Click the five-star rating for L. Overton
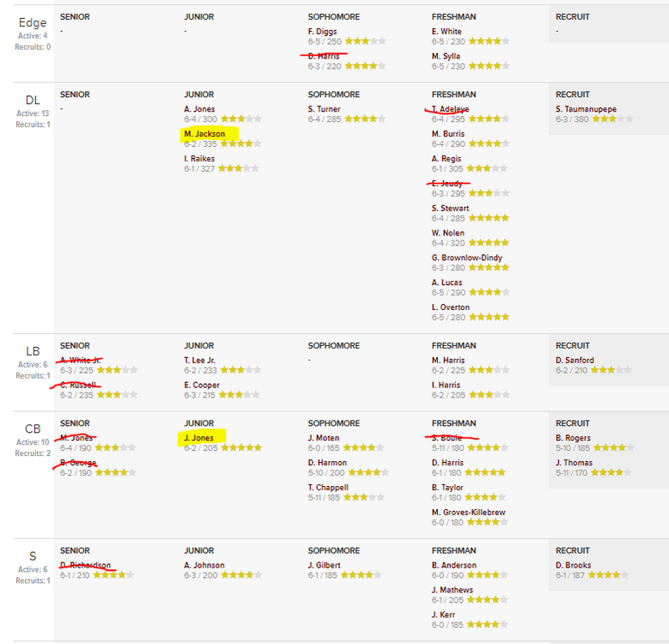The height and width of the screenshot is (644, 669). click(489, 318)
